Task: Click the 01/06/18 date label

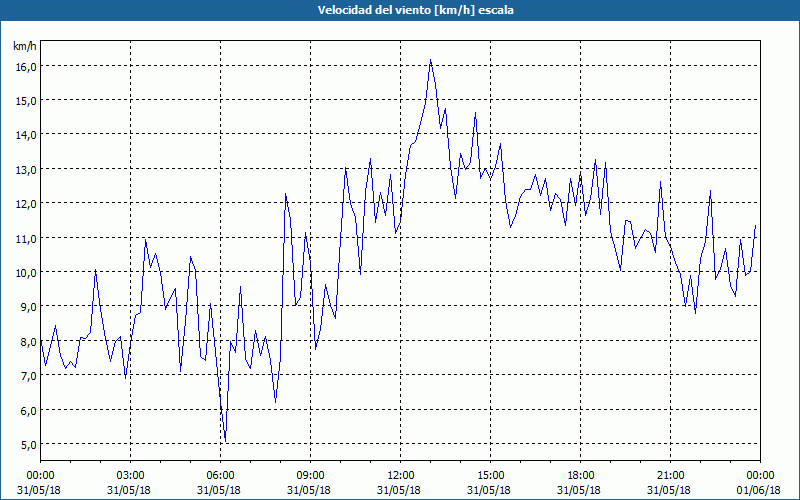Action: tap(759, 490)
